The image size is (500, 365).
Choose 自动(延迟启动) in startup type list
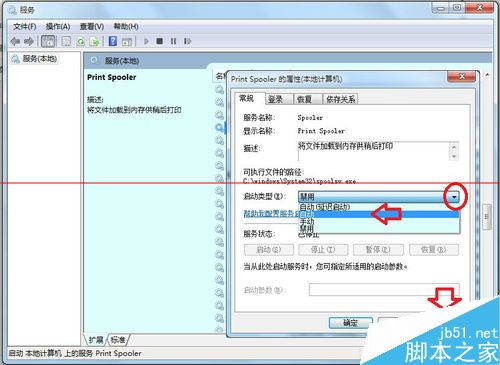379,207
